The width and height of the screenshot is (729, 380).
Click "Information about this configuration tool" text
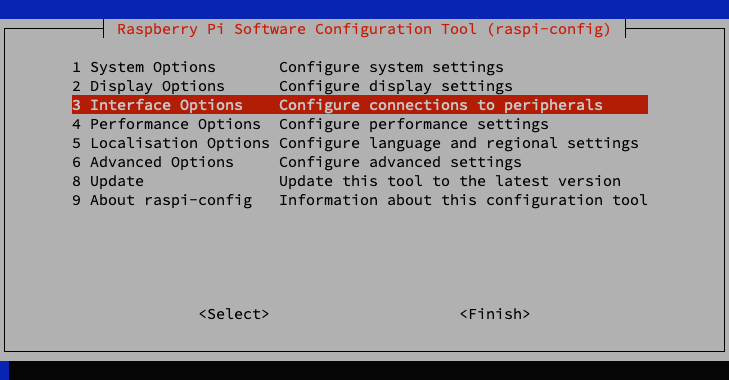463,200
